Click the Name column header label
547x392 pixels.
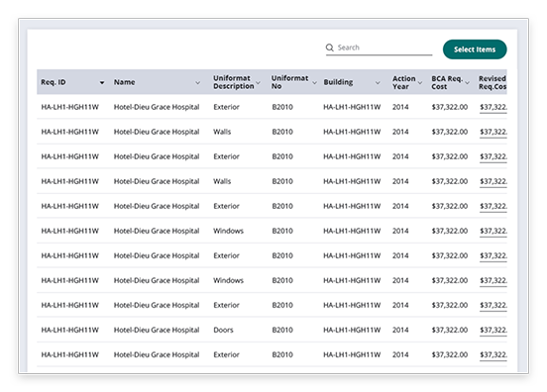[124, 82]
